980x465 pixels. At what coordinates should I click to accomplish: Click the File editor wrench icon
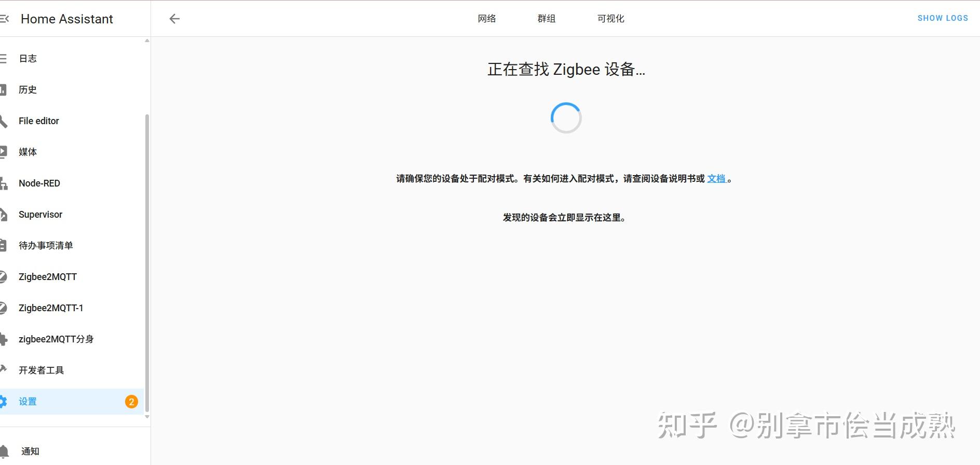tap(3, 121)
